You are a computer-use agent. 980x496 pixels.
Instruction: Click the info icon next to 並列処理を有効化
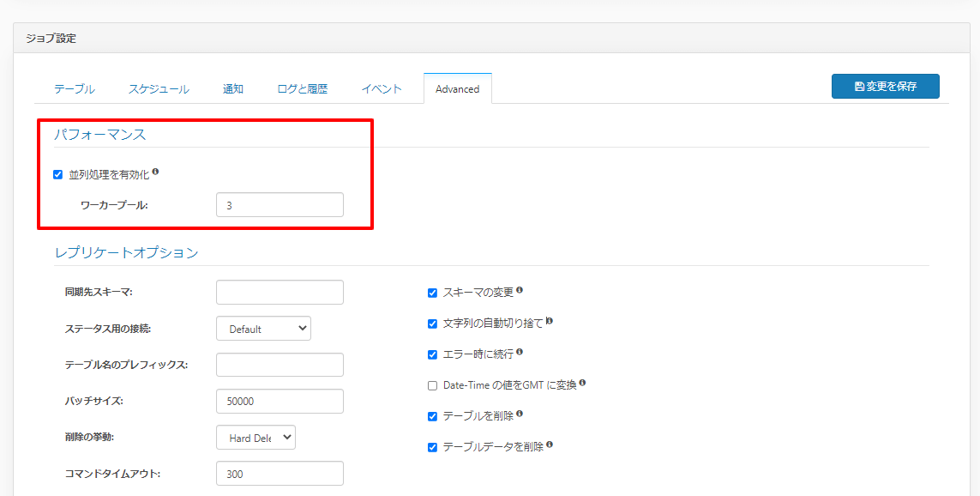tap(156, 172)
